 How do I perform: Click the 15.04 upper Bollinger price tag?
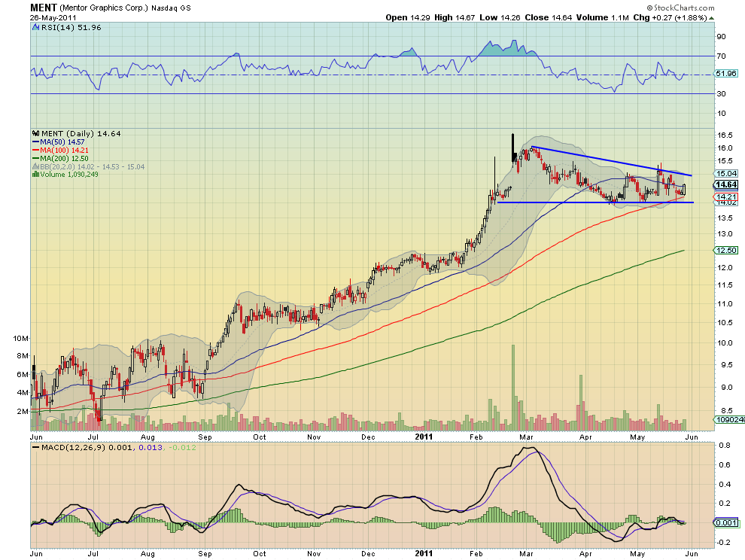coord(725,174)
